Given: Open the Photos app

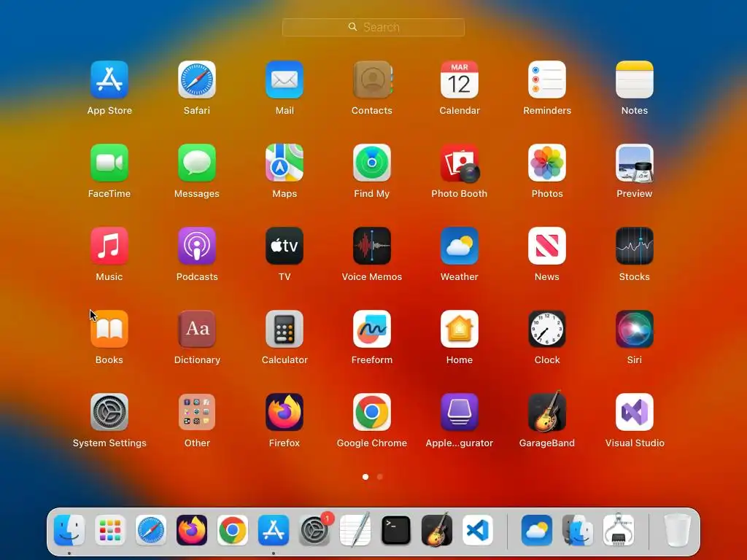Looking at the screenshot, I should [x=547, y=163].
